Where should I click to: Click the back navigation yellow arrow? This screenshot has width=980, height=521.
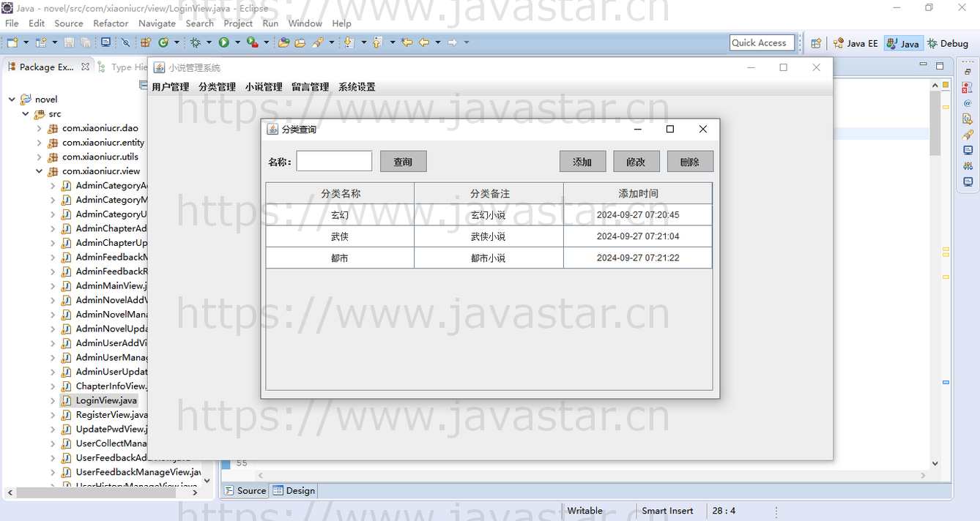pos(423,42)
